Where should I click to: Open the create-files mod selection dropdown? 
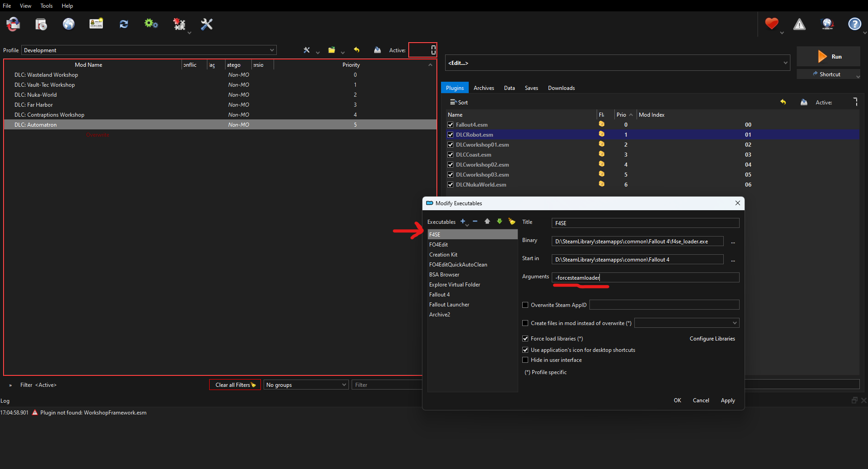click(x=687, y=323)
